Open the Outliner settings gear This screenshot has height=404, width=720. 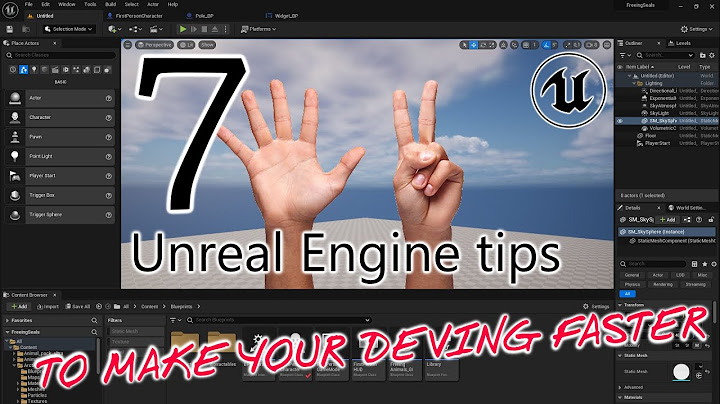point(712,55)
